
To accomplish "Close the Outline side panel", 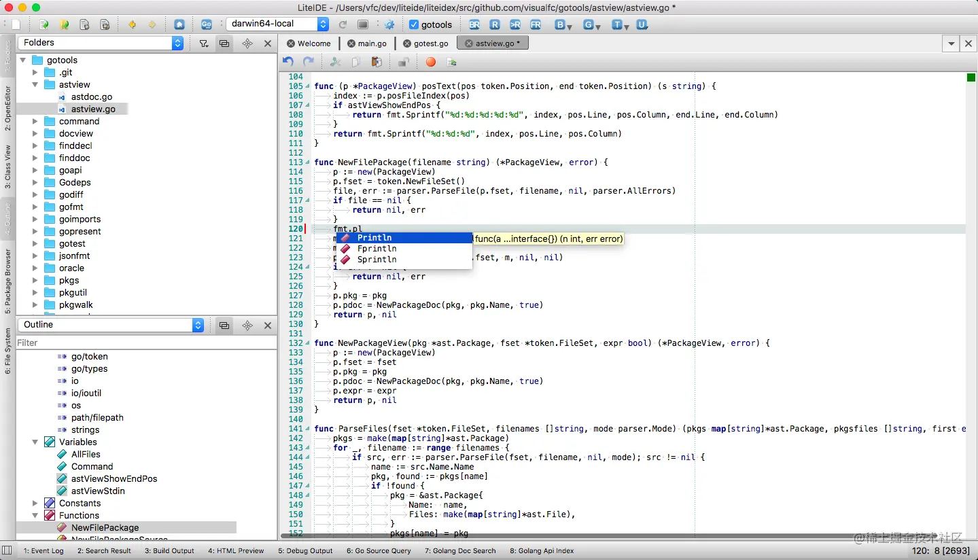I will point(268,326).
